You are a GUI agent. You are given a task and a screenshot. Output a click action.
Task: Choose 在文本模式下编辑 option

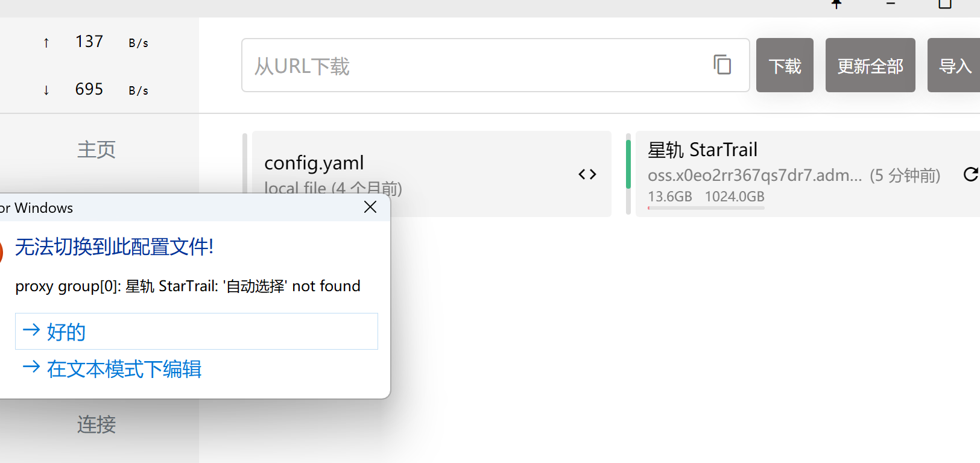124,369
